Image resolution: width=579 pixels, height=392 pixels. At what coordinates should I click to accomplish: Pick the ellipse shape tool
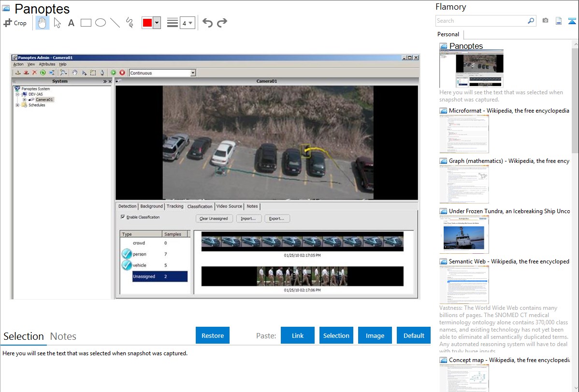pos(101,23)
